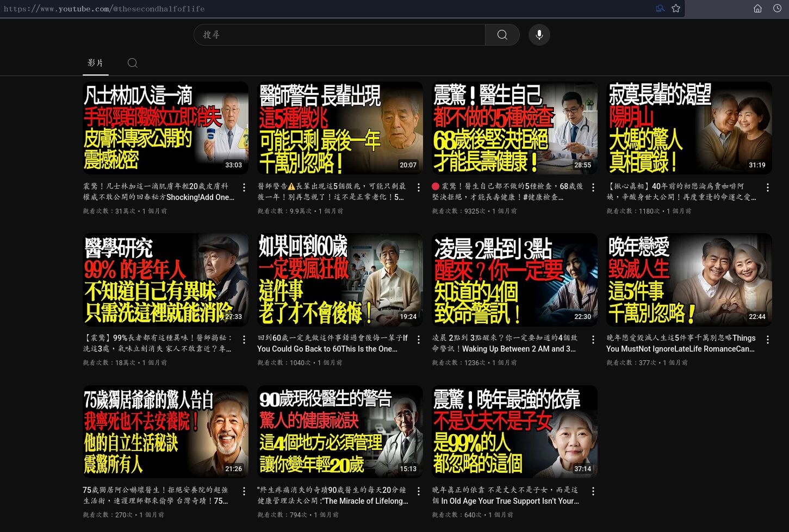Click title 回到60歲一定先做這件事

pos(332,343)
